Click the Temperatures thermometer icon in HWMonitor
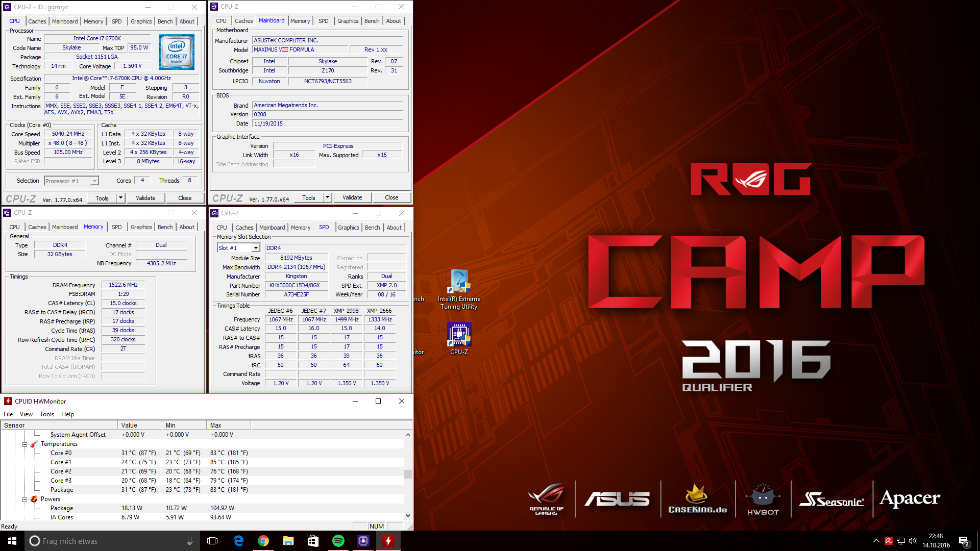The height and width of the screenshot is (551, 980). [x=34, y=444]
